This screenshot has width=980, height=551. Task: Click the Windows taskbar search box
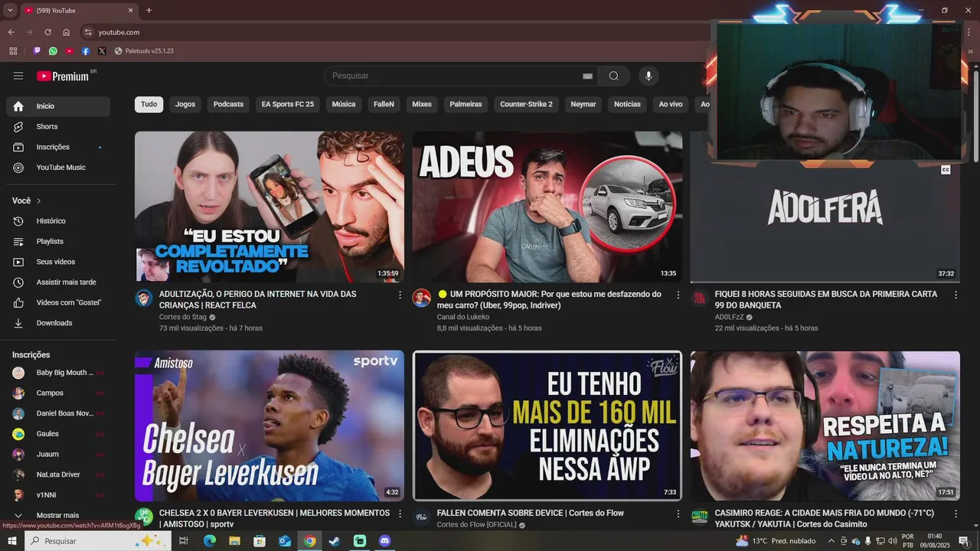[100, 541]
